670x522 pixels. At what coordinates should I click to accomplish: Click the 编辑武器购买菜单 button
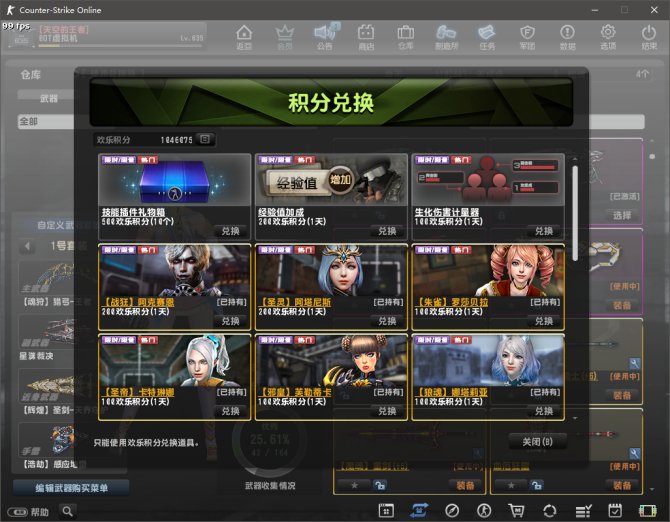coord(71,487)
